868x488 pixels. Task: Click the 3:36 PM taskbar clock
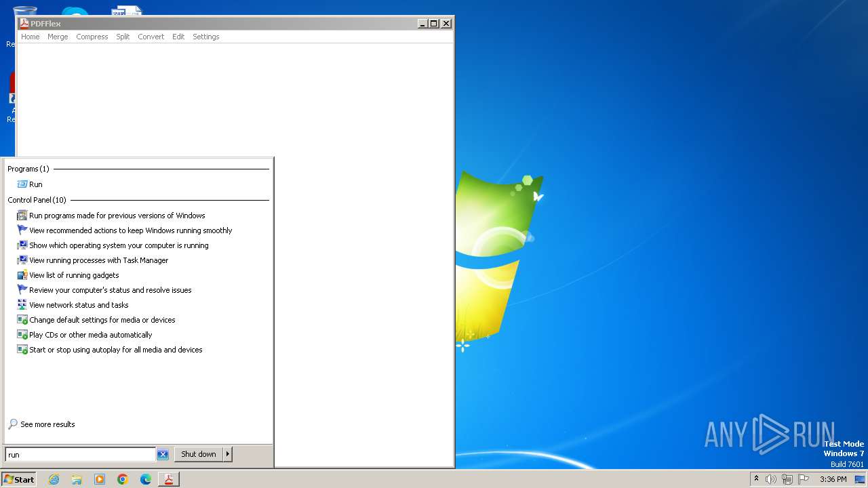point(833,479)
